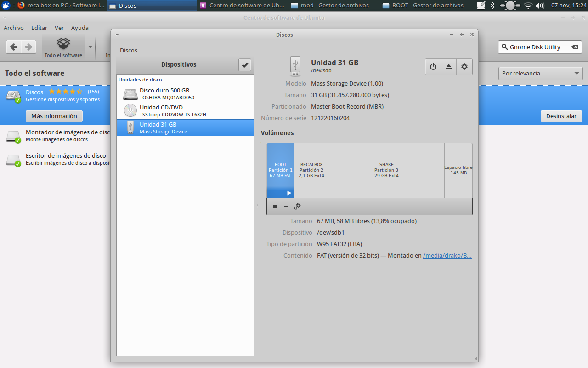Click the (155) ratings count
588x368 pixels.
pos(93,92)
